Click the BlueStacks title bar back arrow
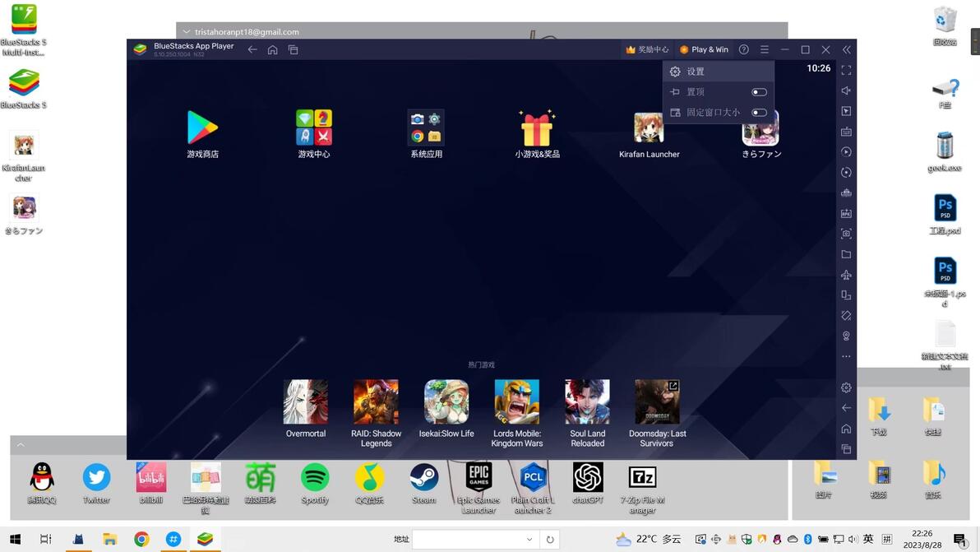Image resolution: width=980 pixels, height=552 pixels. point(252,49)
